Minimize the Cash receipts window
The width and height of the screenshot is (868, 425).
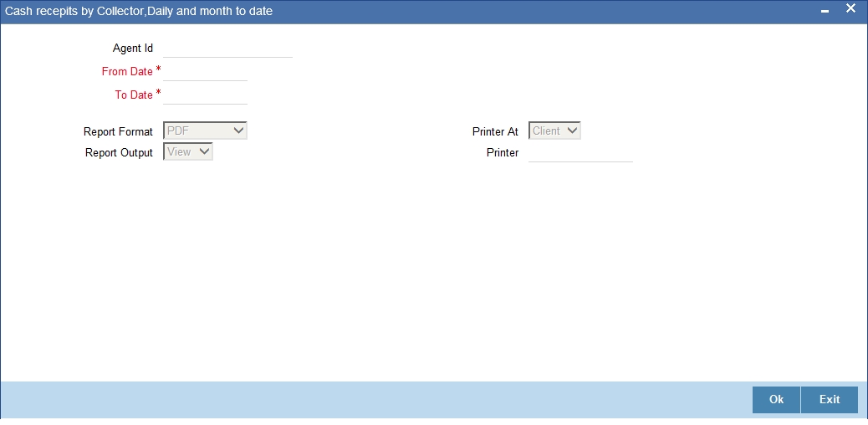pos(825,11)
